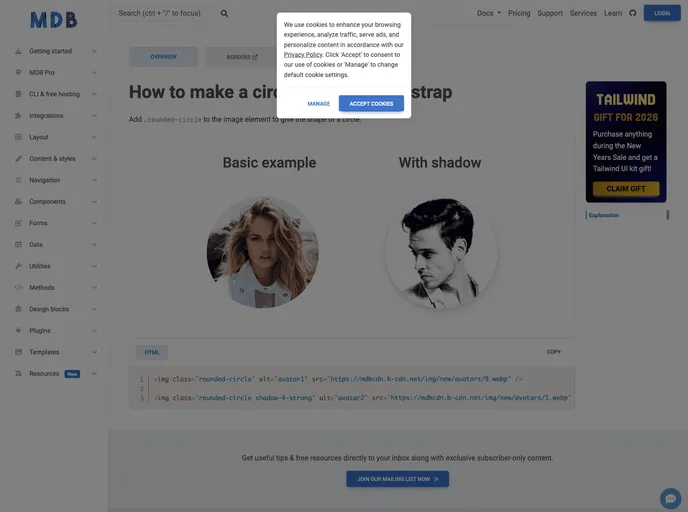Click the basic example avatar image
Image resolution: width=688 pixels, height=512 pixels.
[x=262, y=252]
